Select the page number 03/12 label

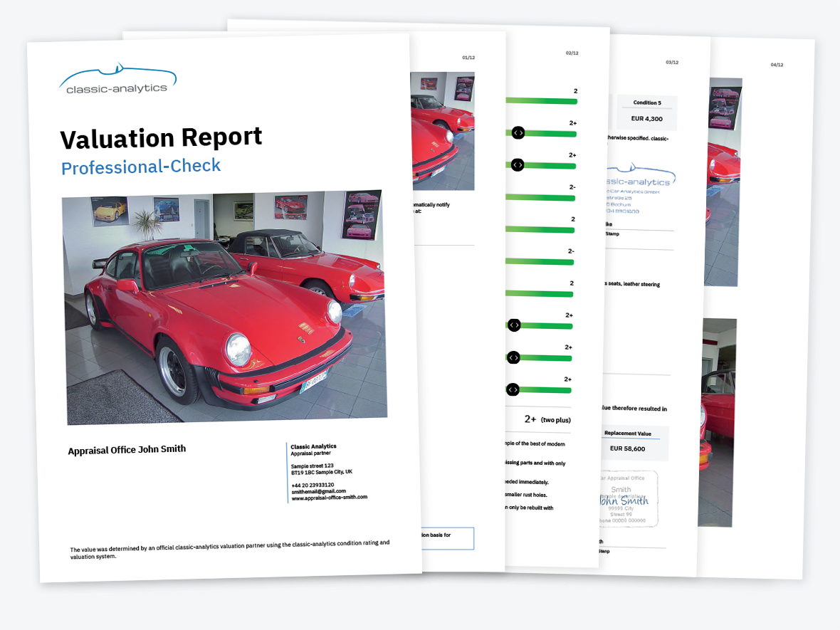[671, 63]
